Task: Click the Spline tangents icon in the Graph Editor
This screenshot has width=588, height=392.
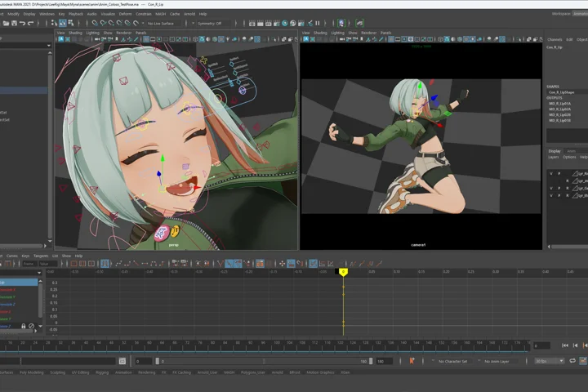Action: coord(119,264)
